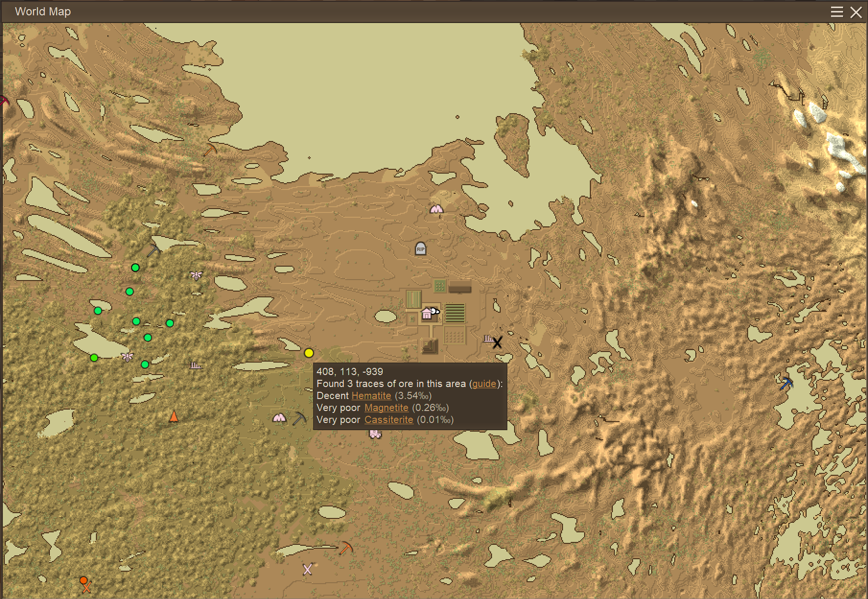Open the Magnetite handbook link
This screenshot has height=599, width=868.
click(x=386, y=408)
